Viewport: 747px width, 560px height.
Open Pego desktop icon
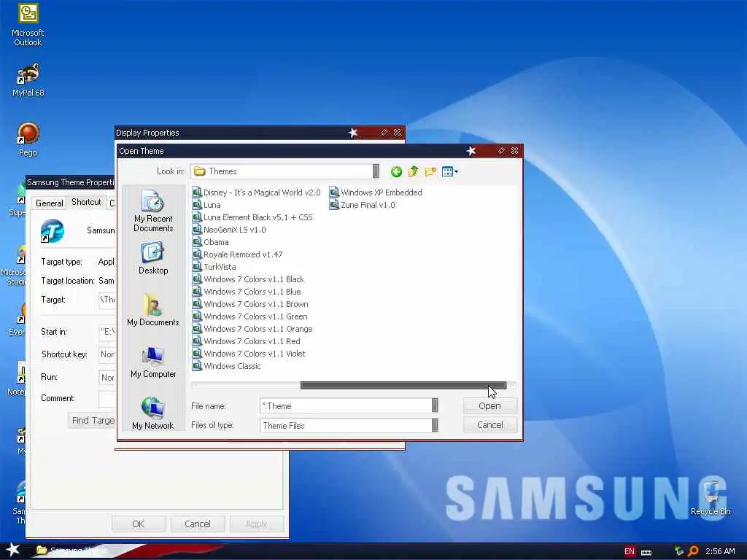click(x=28, y=139)
